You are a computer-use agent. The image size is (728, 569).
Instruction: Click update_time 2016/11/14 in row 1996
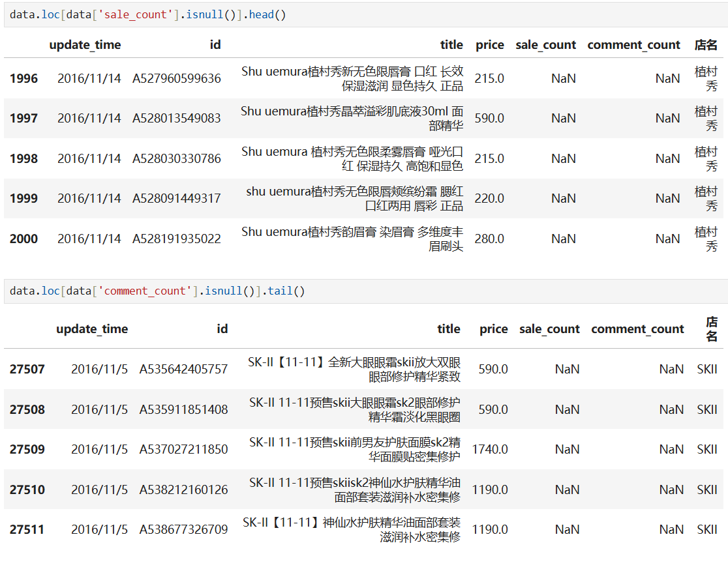pos(89,78)
